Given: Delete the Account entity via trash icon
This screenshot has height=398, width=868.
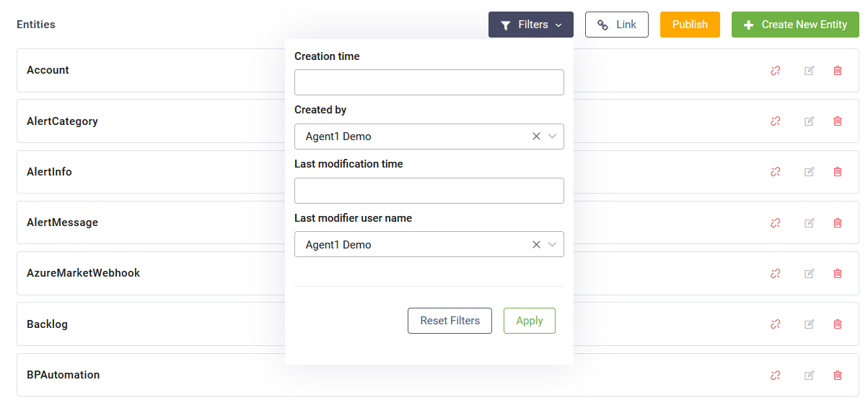Looking at the screenshot, I should pyautogui.click(x=838, y=71).
